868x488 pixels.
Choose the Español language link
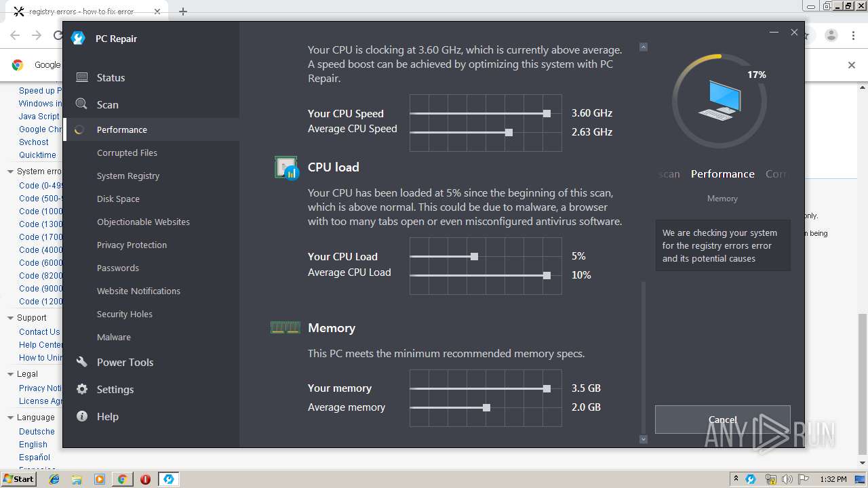(x=35, y=457)
